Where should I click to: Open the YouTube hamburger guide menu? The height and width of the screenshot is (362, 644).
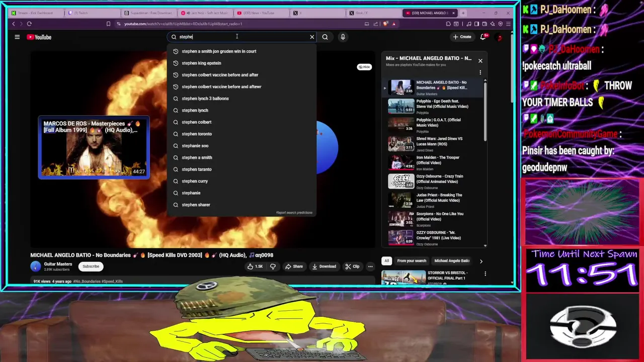click(x=17, y=37)
